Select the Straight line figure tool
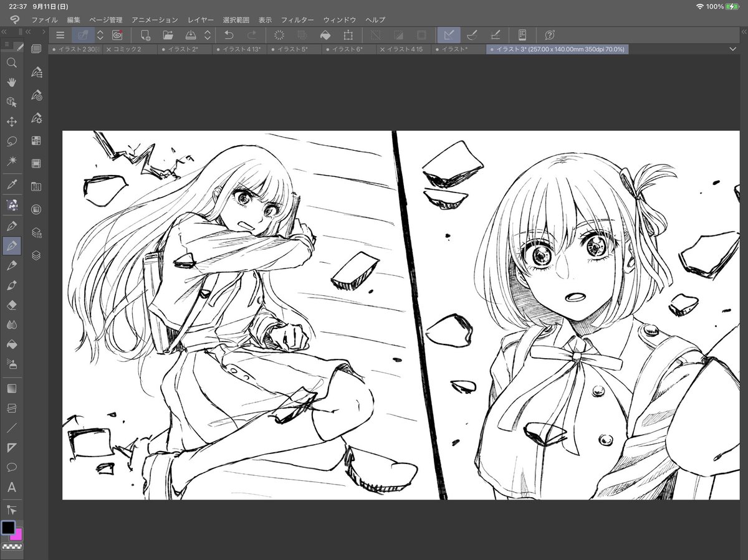The width and height of the screenshot is (748, 560). click(x=11, y=428)
